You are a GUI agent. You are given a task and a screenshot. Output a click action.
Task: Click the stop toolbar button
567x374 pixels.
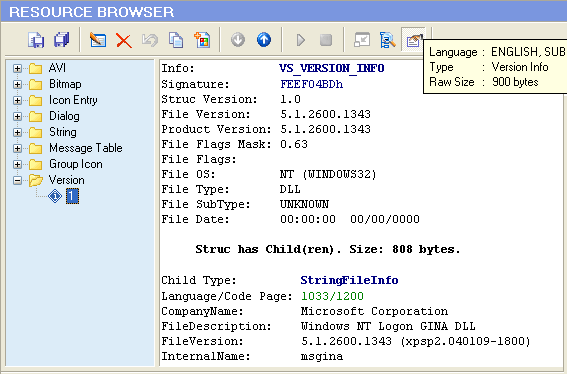[326, 40]
